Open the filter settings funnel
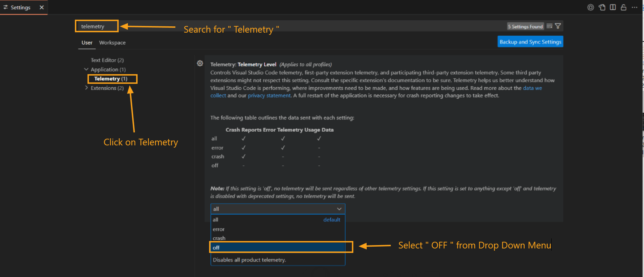This screenshot has width=644, height=277. tap(558, 26)
